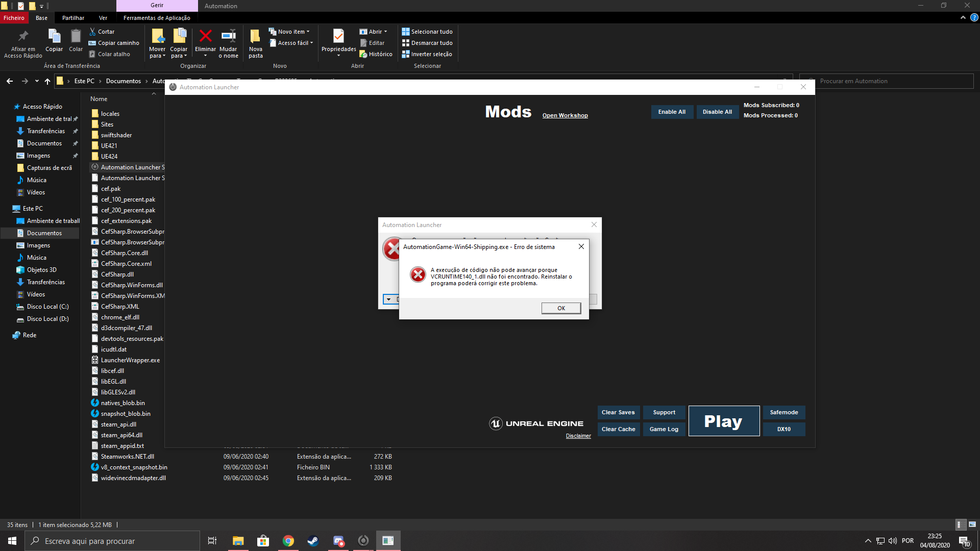Viewport: 980px width, 551px height.
Task: Select Rede in navigation pane
Action: 30,335
